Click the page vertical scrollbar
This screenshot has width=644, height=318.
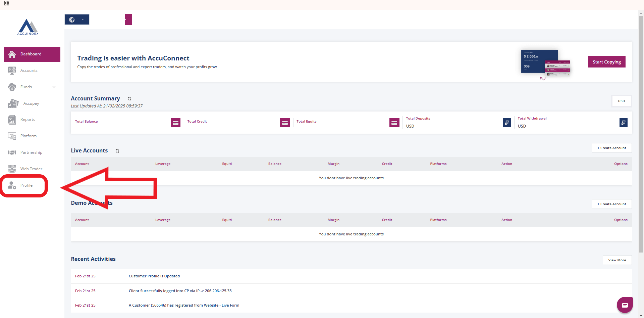(641, 134)
